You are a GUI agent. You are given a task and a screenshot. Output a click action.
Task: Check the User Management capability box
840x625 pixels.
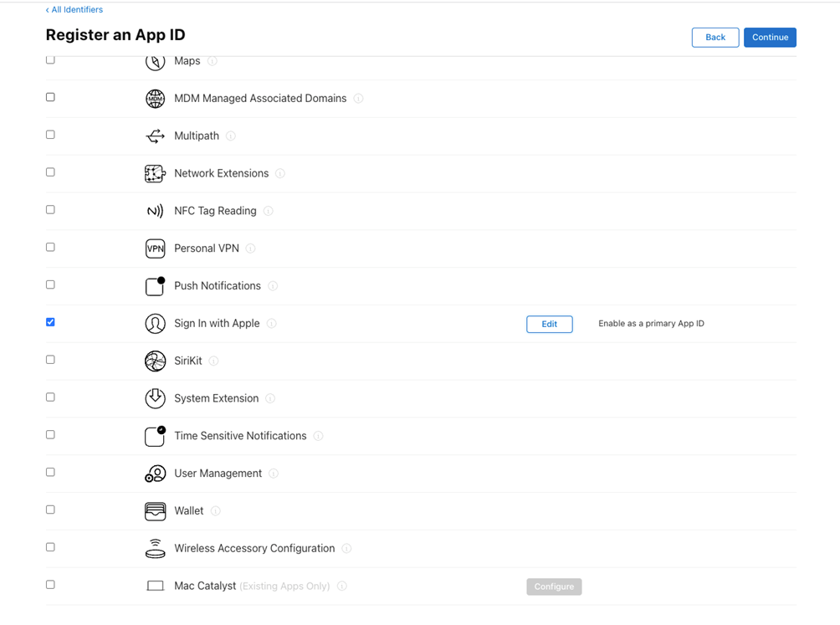pyautogui.click(x=50, y=472)
